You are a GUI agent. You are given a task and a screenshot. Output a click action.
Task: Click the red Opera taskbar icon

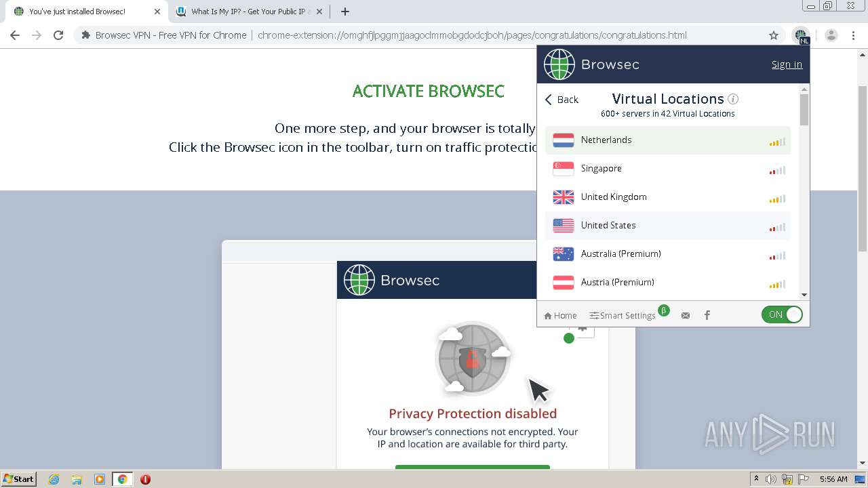pos(145,479)
